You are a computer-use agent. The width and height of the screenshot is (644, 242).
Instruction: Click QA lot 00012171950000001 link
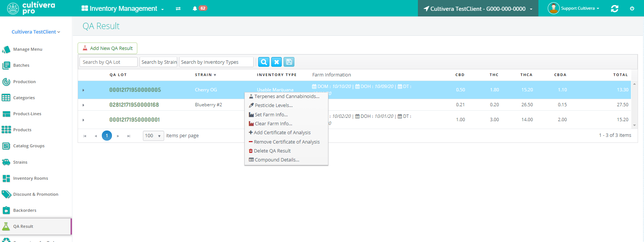coord(134,120)
